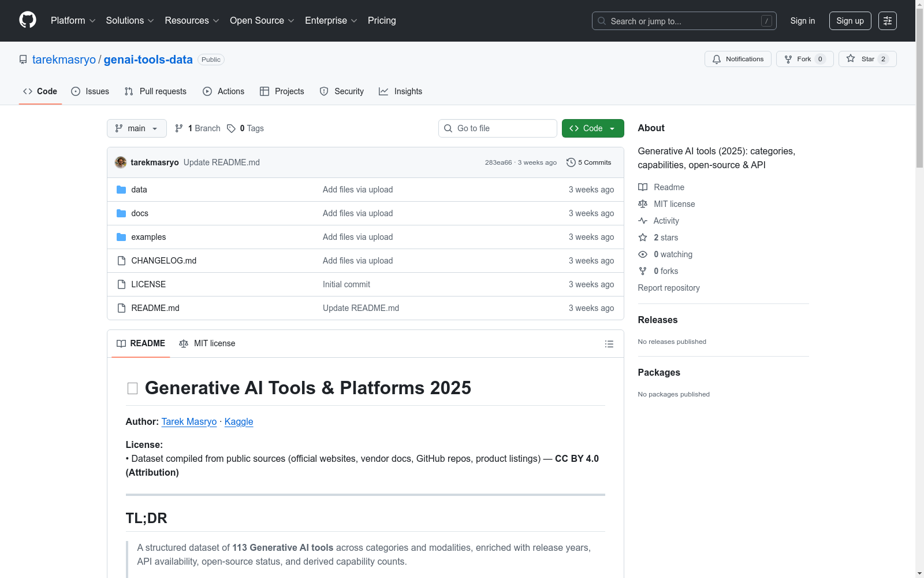The height and width of the screenshot is (578, 924).
Task: Click the Fork count badge 0
Action: pyautogui.click(x=820, y=59)
